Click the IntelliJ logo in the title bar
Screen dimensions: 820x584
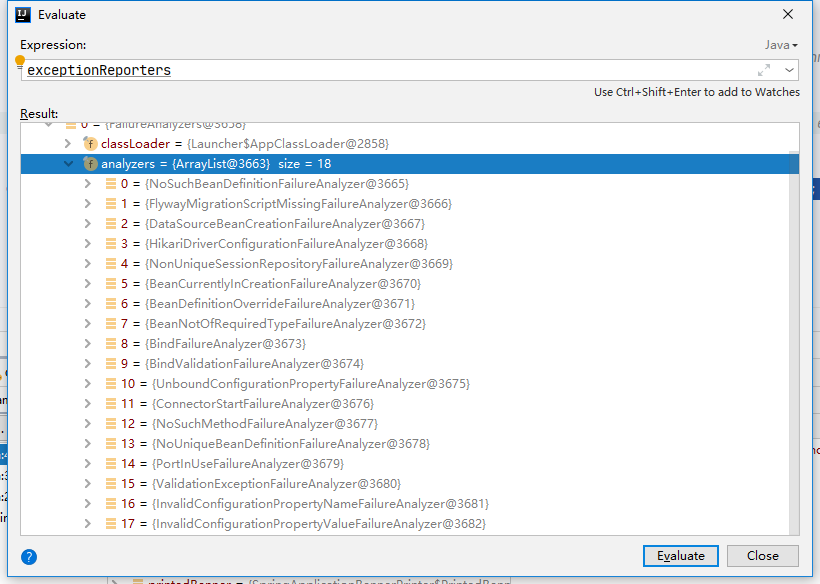click(x=20, y=15)
